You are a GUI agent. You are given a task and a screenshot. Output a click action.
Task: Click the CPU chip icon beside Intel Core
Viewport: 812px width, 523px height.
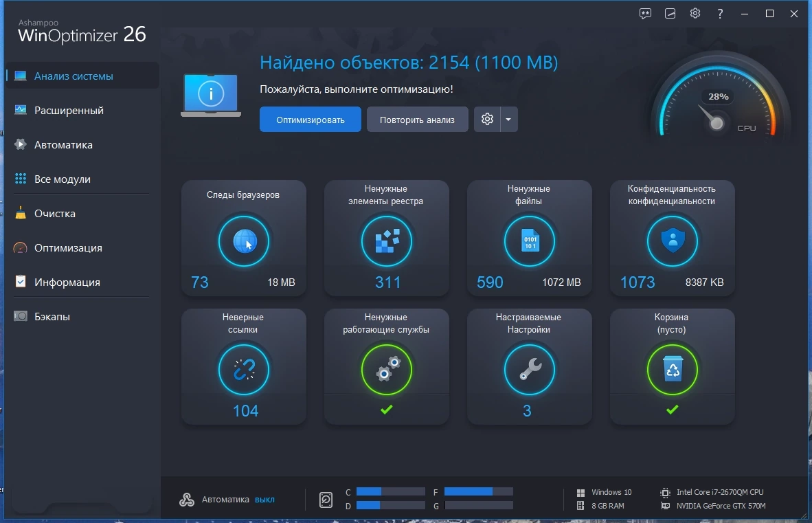(666, 493)
